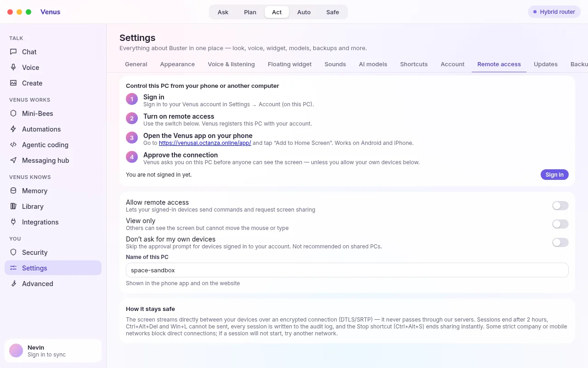Open the Updates tab
This screenshot has height=368, width=588.
point(546,64)
